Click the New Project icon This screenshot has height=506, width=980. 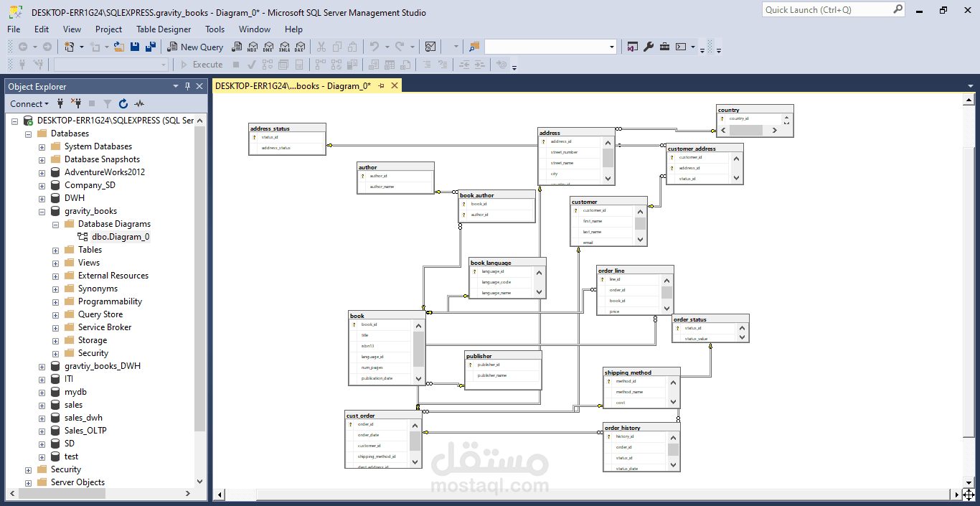(x=70, y=47)
